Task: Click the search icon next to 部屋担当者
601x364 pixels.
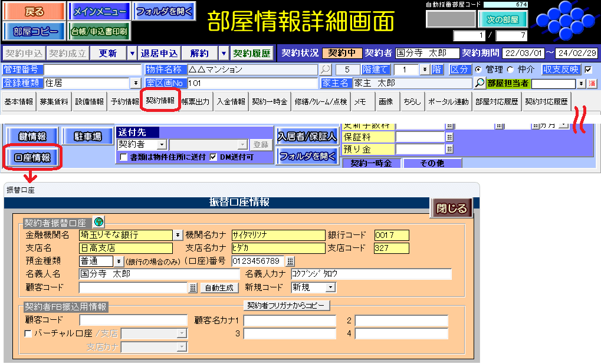Action: point(480,83)
